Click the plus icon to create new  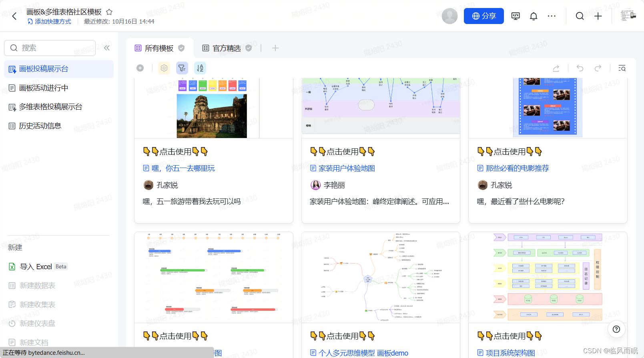pyautogui.click(x=598, y=16)
